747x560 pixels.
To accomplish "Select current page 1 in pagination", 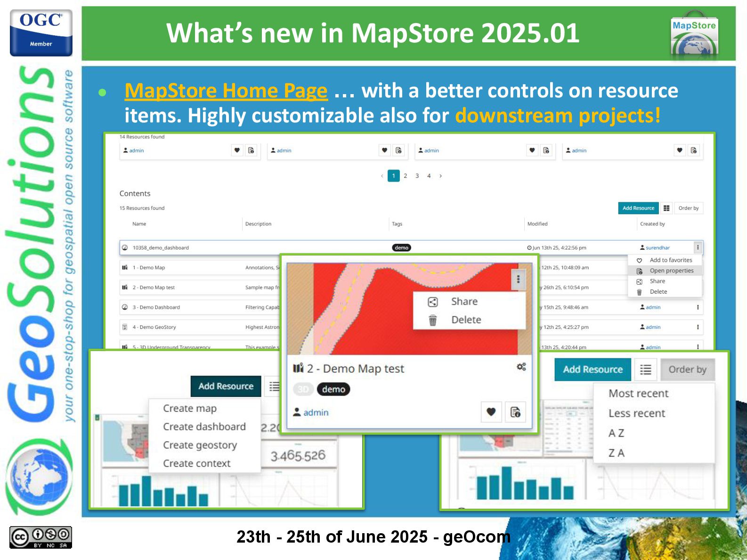I will [394, 176].
